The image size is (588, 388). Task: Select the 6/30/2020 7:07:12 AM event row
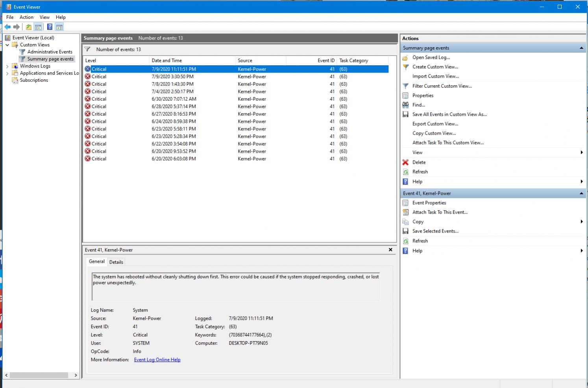[174, 99]
